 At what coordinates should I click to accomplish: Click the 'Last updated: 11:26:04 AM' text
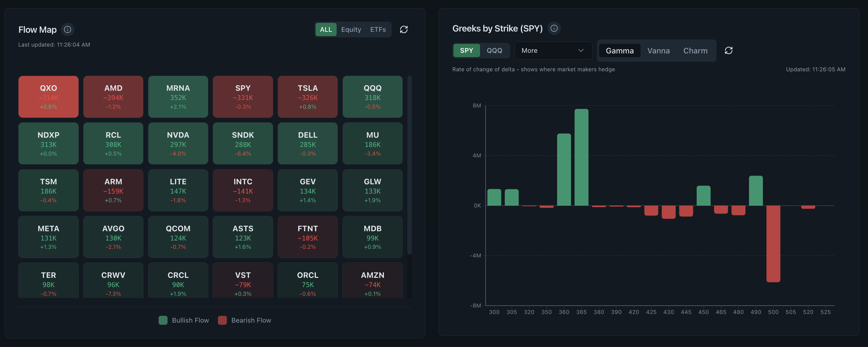(x=54, y=45)
